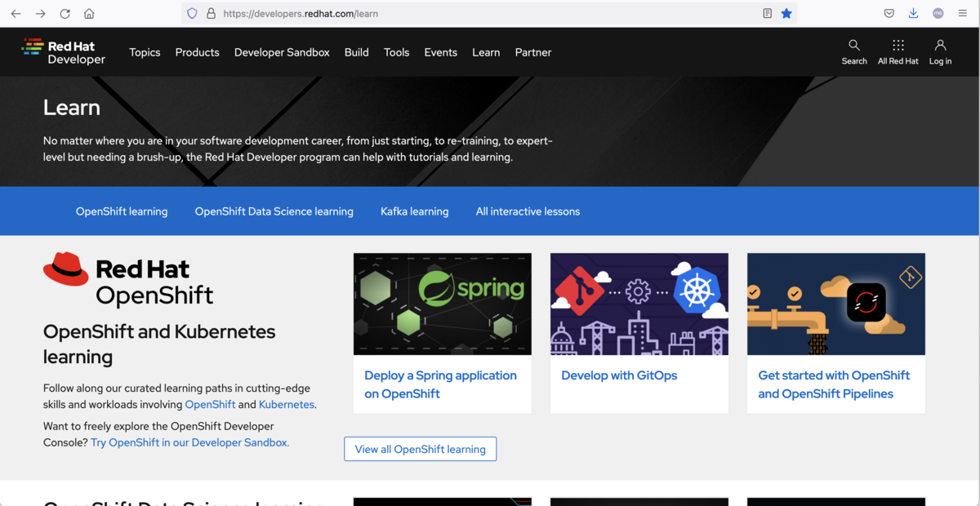The image size is (980, 506).
Task: Open the Topics menu
Action: pyautogui.click(x=145, y=52)
